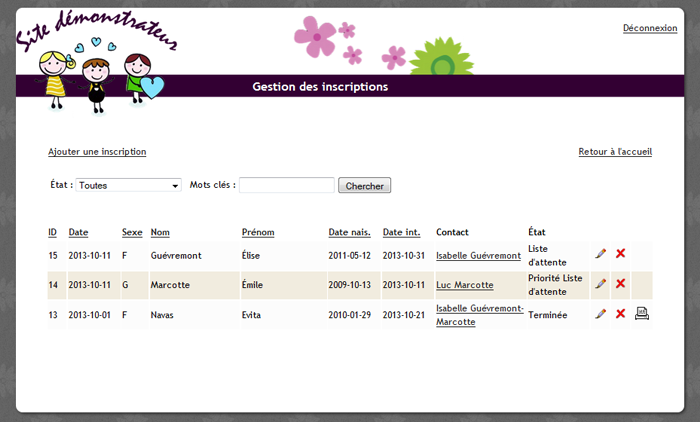Open contact Isabelle Guévremont-Marcotte

[479, 315]
